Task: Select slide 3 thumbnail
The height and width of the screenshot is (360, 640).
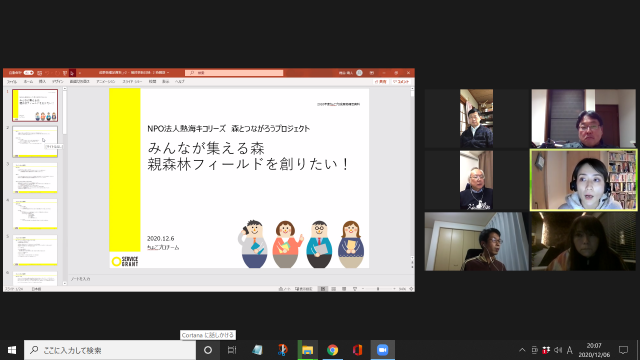Action: [35, 178]
